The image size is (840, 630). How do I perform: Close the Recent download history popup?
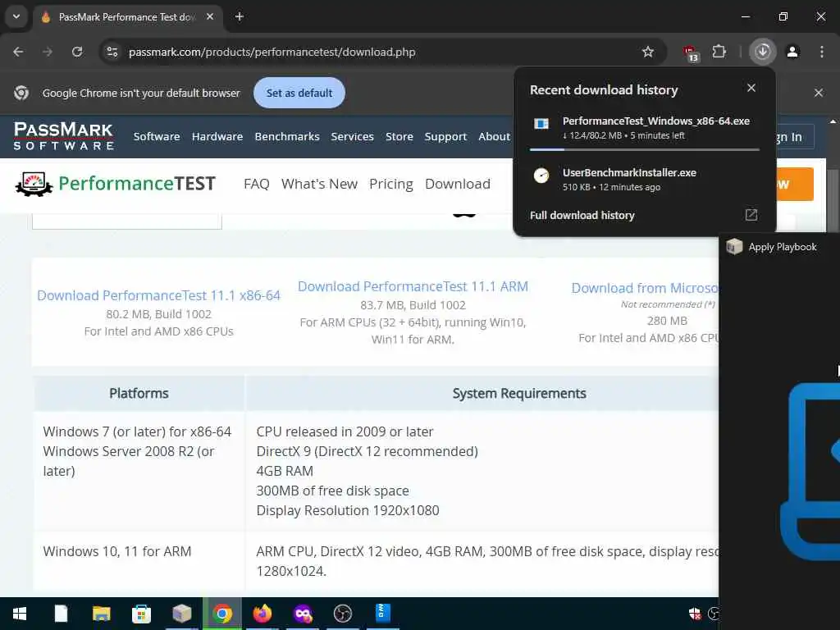point(751,88)
